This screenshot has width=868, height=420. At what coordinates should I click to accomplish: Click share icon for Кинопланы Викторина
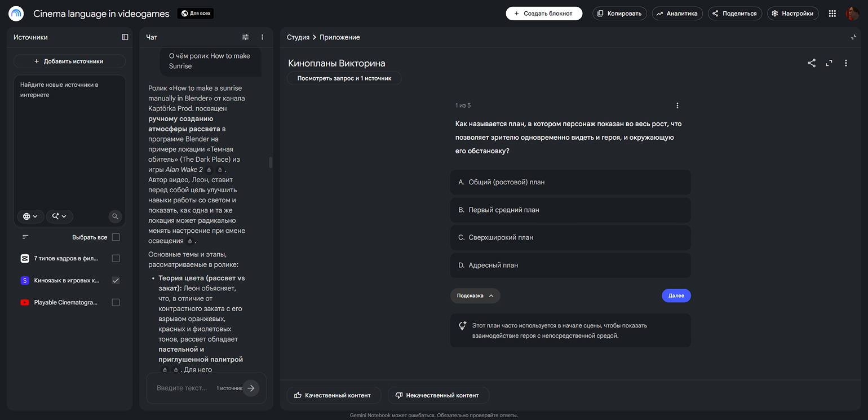(812, 63)
